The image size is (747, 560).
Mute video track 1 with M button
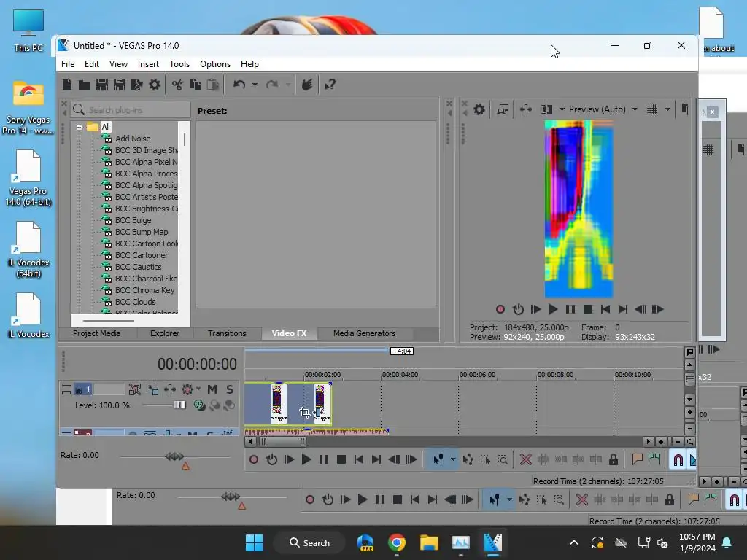[212, 389]
